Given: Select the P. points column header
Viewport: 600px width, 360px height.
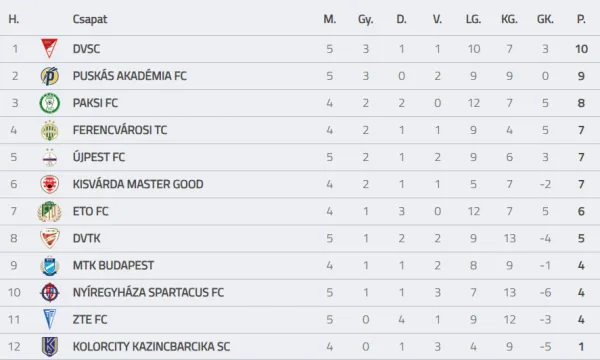Looking at the screenshot, I should [581, 19].
